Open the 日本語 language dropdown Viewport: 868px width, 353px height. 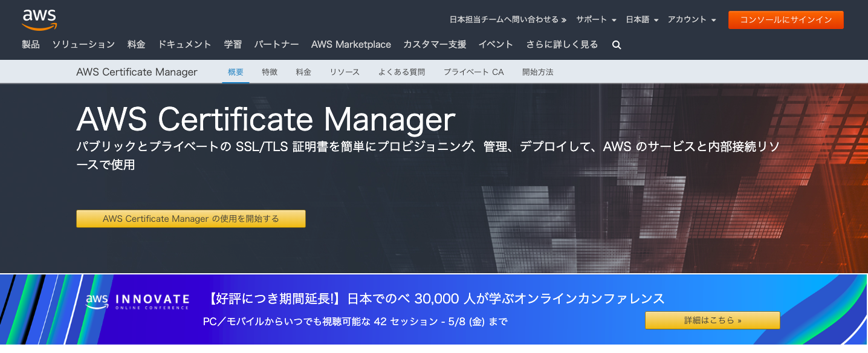642,20
